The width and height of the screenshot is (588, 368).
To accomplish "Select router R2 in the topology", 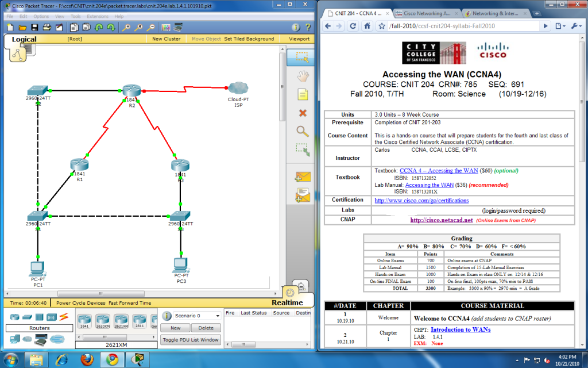I will click(131, 91).
